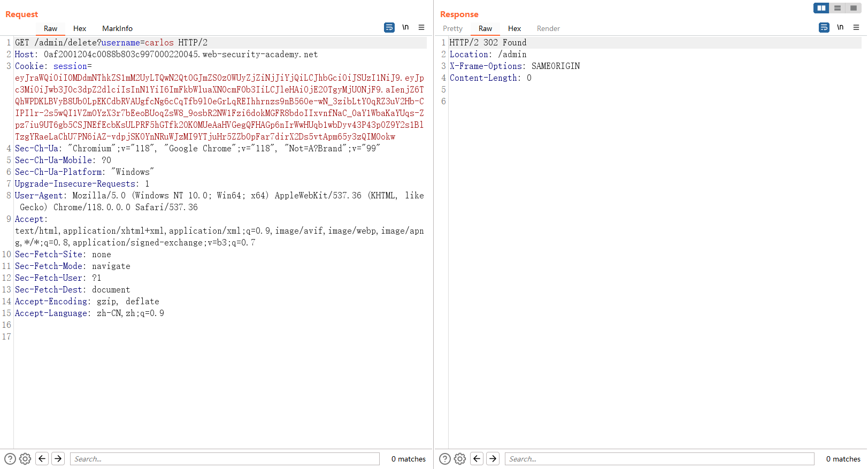The width and height of the screenshot is (868, 469).
Task: Click the Sec-Ch-Ua header line
Action: (x=197, y=148)
